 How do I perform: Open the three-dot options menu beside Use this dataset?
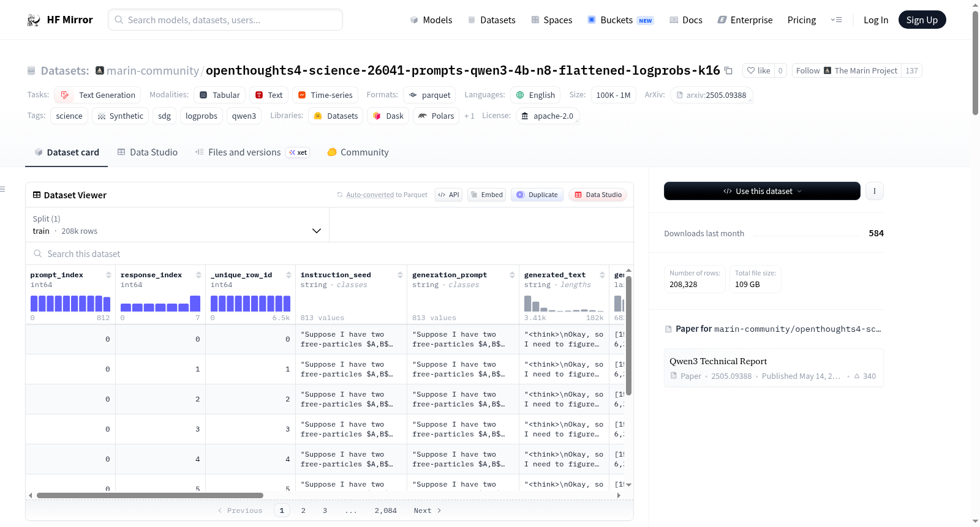point(875,191)
